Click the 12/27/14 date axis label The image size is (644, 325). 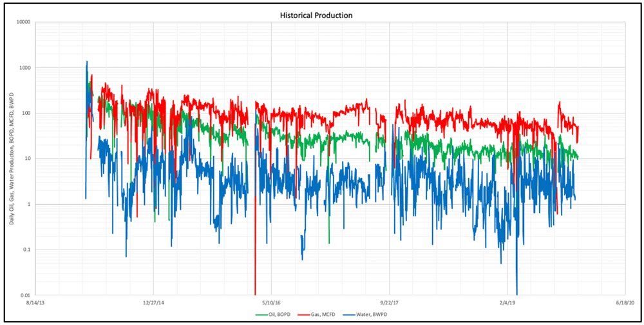154,302
